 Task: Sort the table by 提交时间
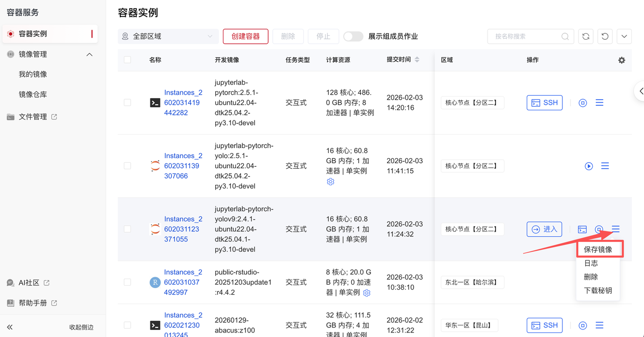[x=417, y=60]
